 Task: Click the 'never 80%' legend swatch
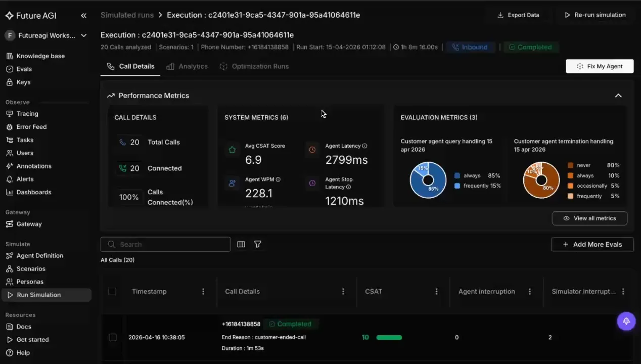[571, 165]
